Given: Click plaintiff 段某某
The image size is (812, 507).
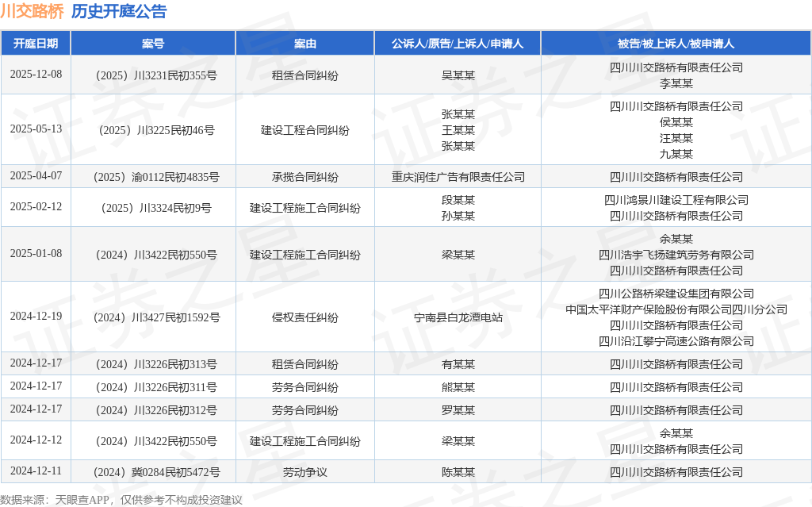Looking at the screenshot, I should tap(458, 200).
